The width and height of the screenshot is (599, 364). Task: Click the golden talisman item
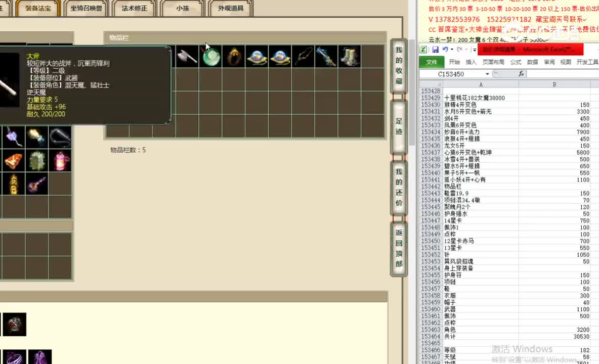[14, 184]
